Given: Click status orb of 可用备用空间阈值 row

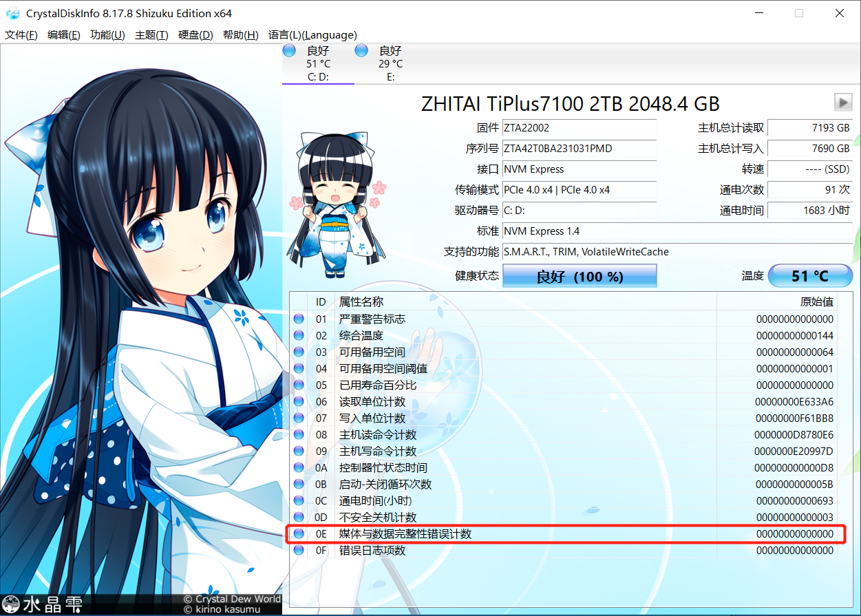Looking at the screenshot, I should tap(299, 368).
